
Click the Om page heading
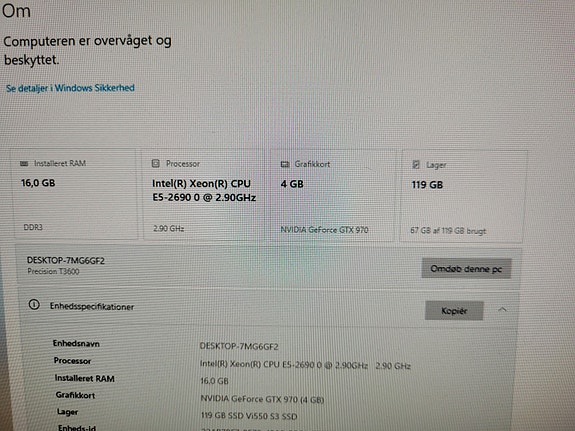pos(16,11)
